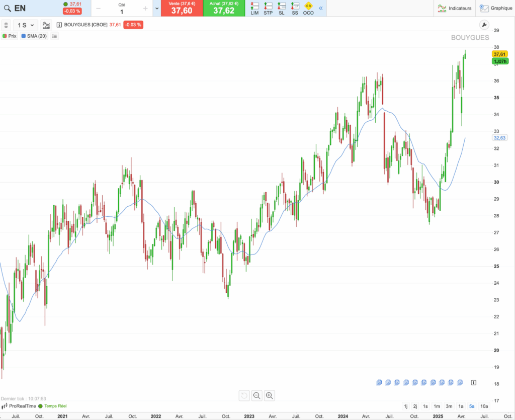Open the rightmost news document icon

click(x=460, y=382)
